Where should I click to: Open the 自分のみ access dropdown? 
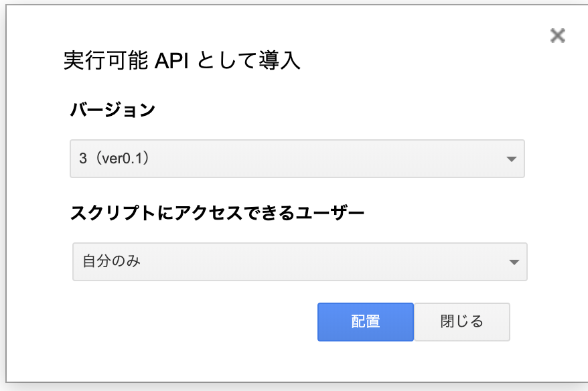(x=299, y=262)
